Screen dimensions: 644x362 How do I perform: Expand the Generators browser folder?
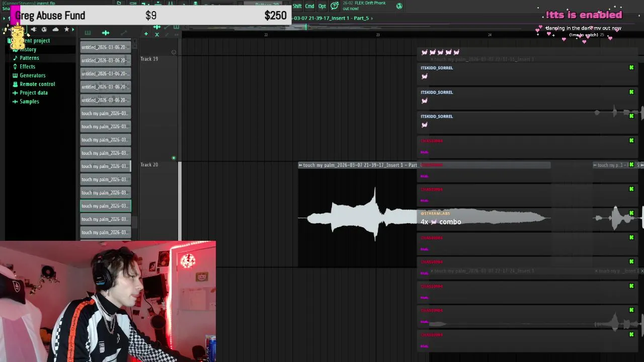click(32, 75)
